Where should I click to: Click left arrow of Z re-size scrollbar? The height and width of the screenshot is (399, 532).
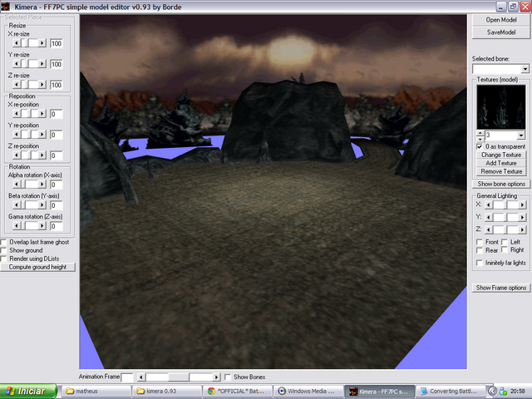[17, 85]
